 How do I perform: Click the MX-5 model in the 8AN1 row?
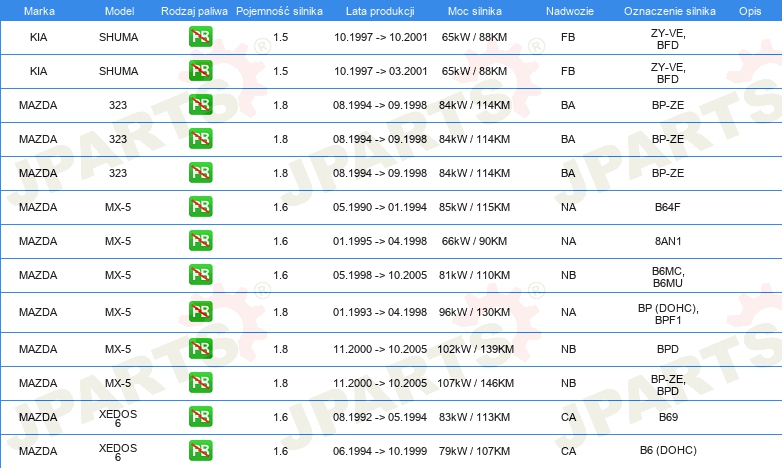tap(118, 241)
